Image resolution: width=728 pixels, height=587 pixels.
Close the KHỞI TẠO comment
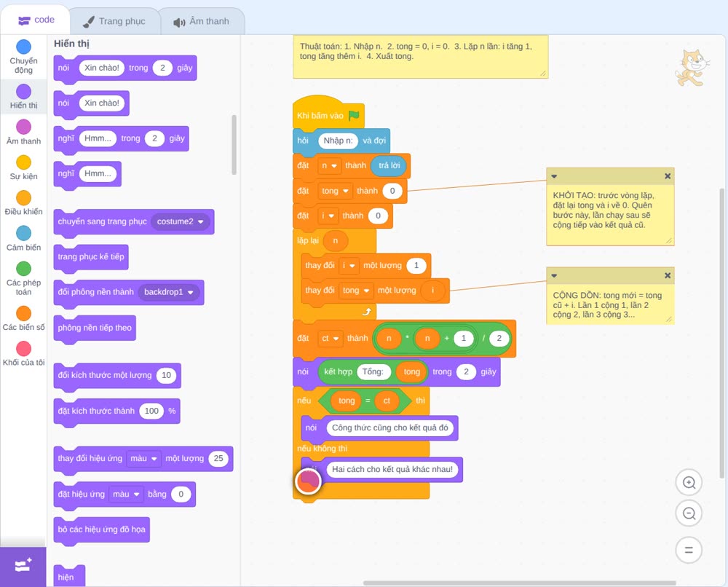667,176
